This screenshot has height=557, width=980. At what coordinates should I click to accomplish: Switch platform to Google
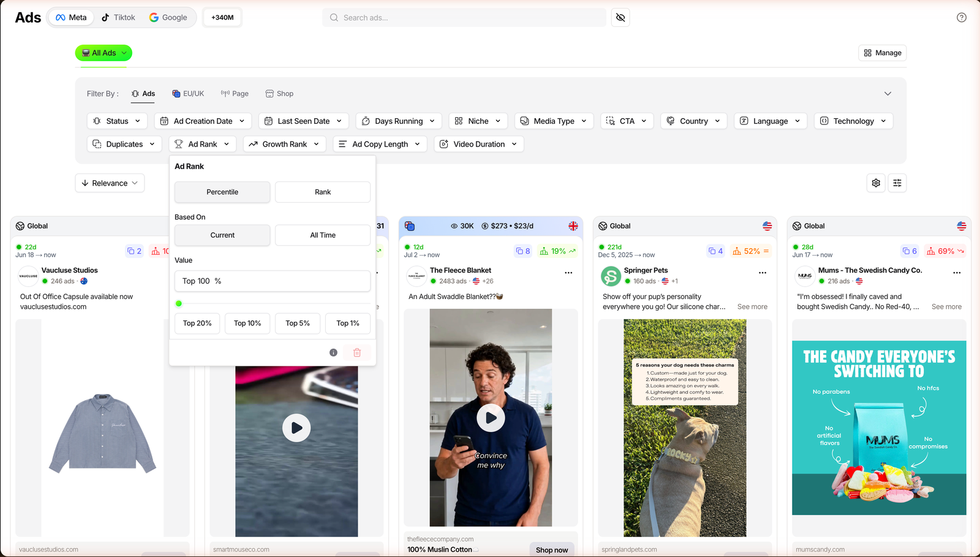tap(168, 17)
